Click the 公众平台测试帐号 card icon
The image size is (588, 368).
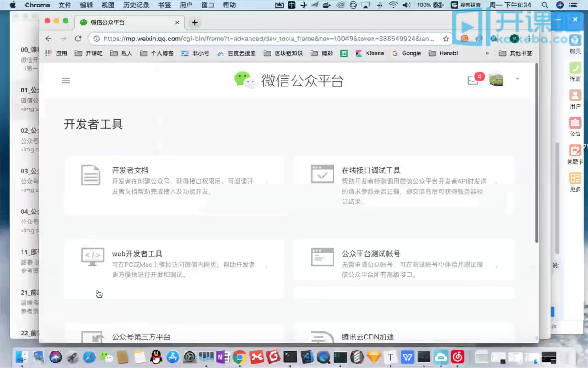(x=322, y=257)
